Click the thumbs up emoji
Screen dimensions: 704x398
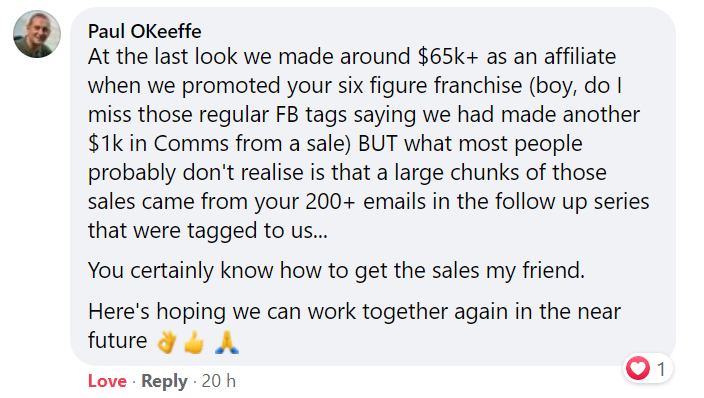tap(194, 342)
